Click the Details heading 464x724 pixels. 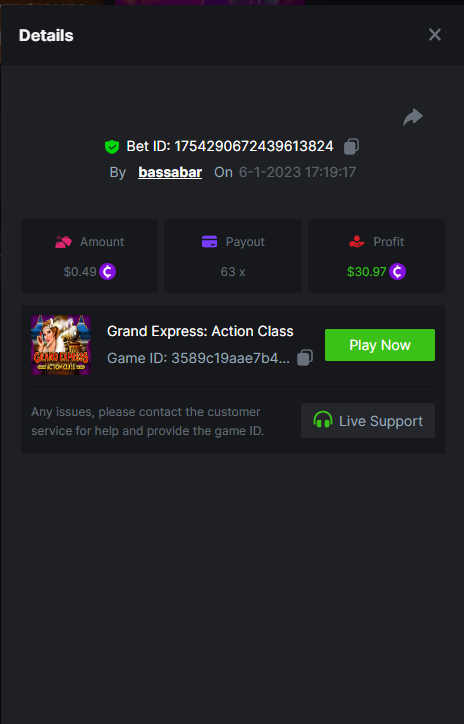(x=46, y=36)
